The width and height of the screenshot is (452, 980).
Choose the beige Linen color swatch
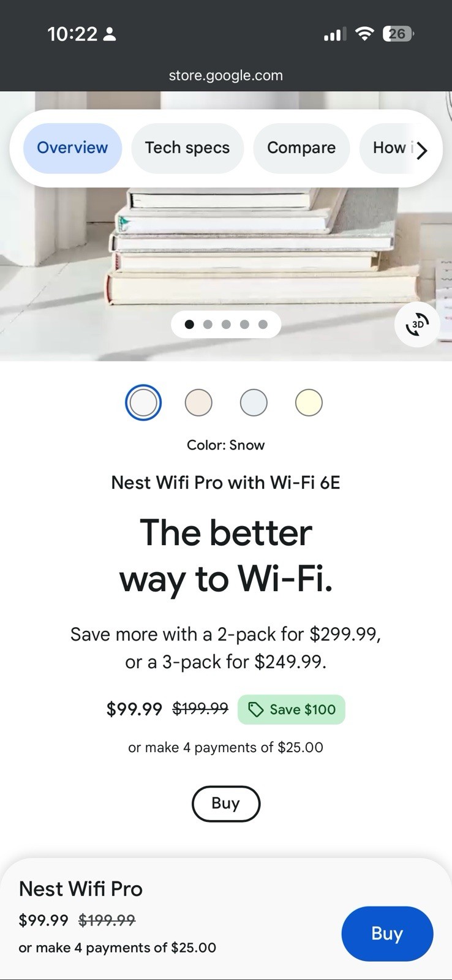click(x=198, y=402)
